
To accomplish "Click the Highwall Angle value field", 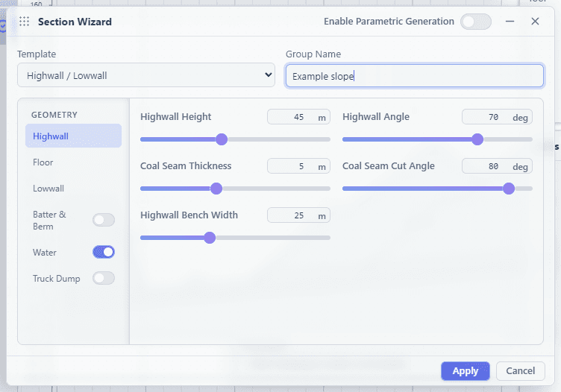I will pyautogui.click(x=497, y=117).
